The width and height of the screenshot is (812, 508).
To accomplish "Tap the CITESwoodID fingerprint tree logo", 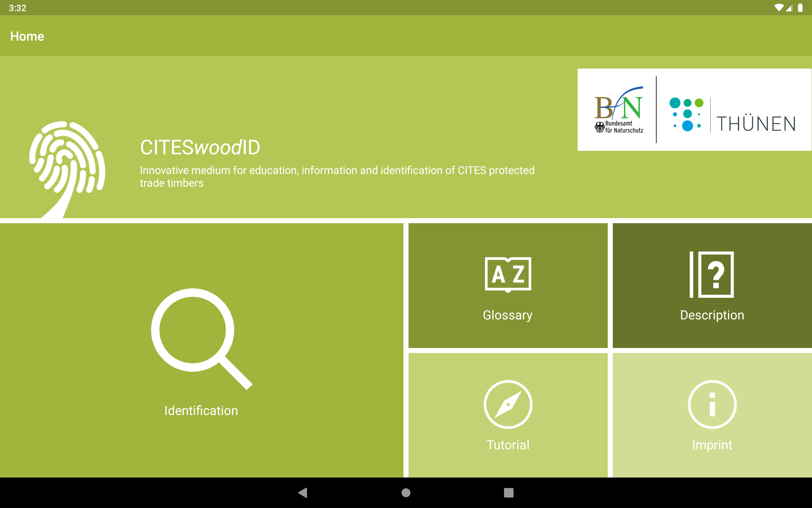I will pyautogui.click(x=67, y=169).
